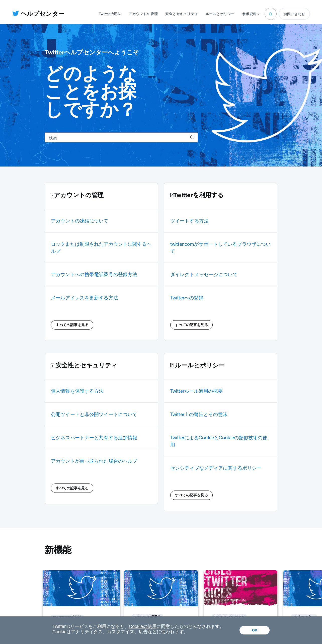This screenshot has height=644, width=322.
Task: View all articles under アカウントの管理
Action: [72, 325]
